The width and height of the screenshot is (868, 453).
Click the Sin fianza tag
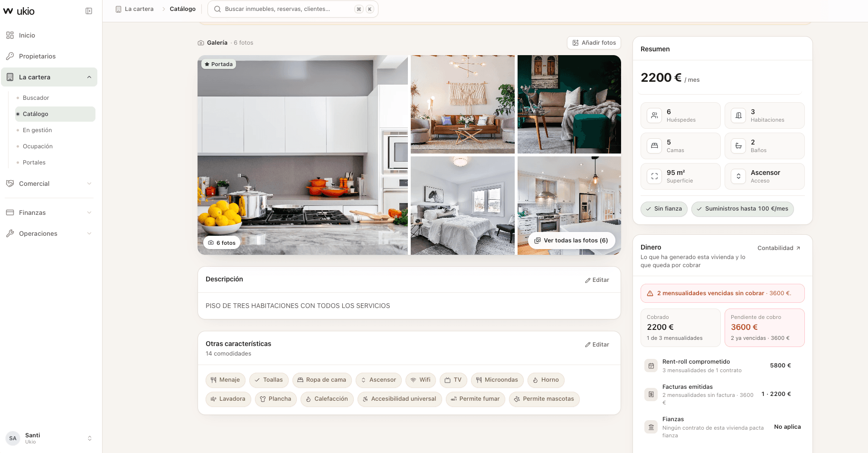pyautogui.click(x=664, y=209)
